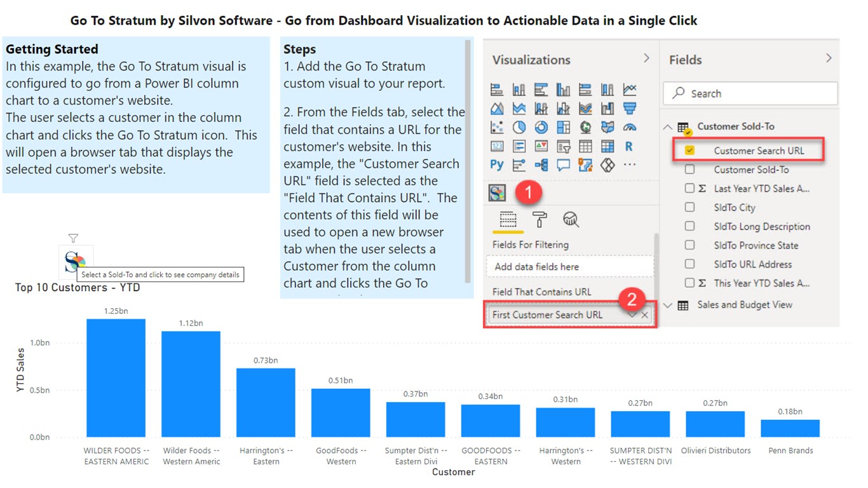868x488 pixels.
Task: Collapse the Visualizations pane chevron
Action: tap(646, 58)
